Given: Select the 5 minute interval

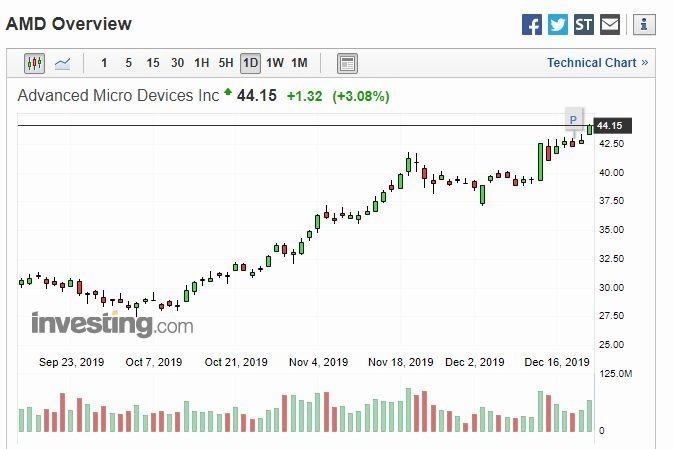Looking at the screenshot, I should 128,63.
